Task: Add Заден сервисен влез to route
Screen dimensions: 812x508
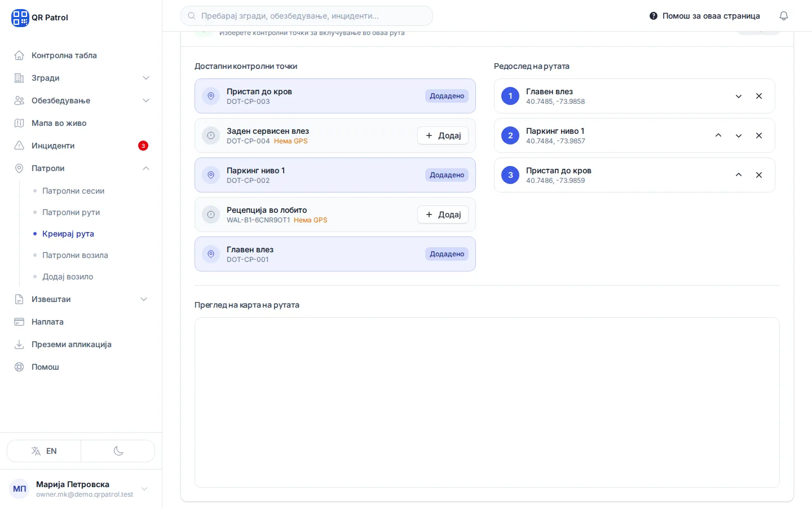Action: 443,135
